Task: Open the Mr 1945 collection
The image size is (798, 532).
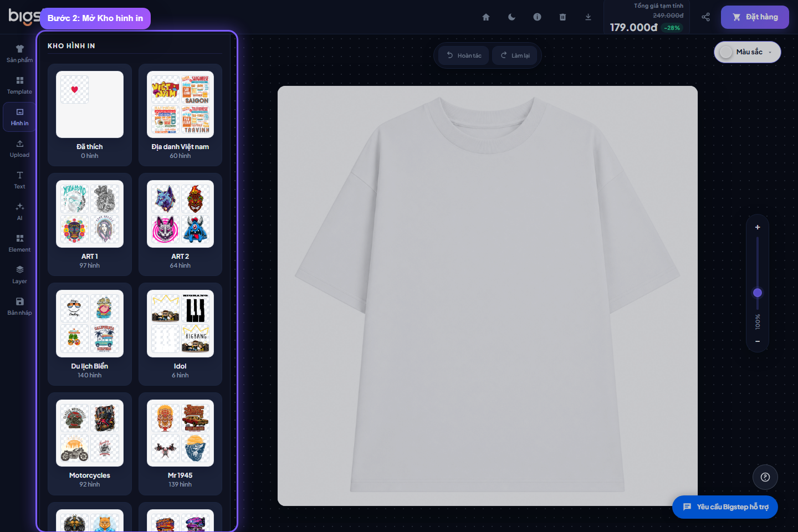Action: click(180, 444)
